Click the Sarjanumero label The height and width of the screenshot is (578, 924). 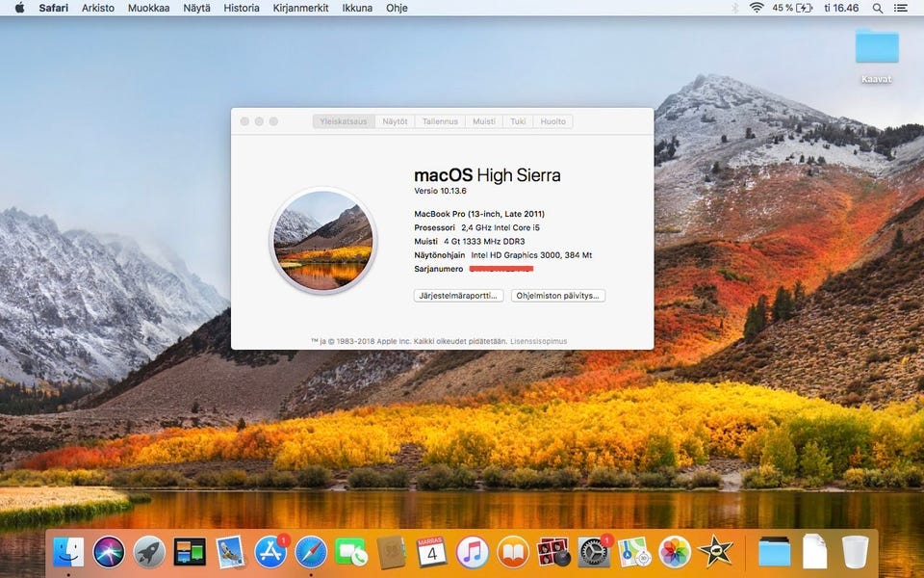(439, 269)
